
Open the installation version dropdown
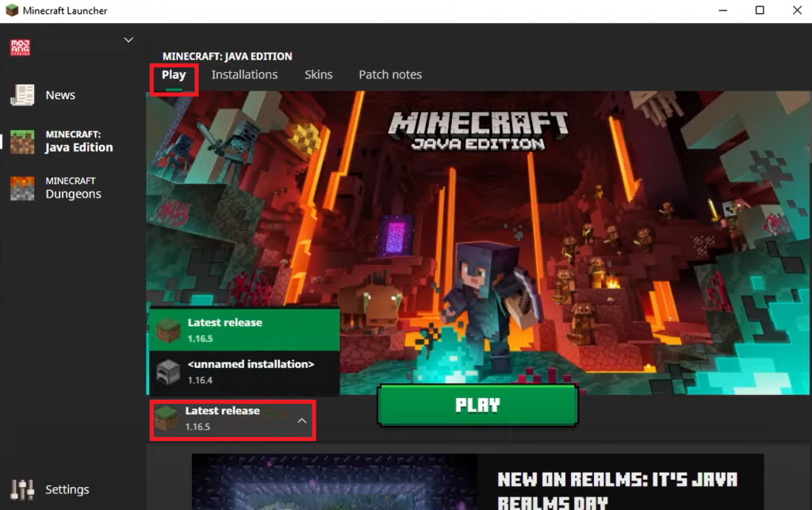pos(232,420)
